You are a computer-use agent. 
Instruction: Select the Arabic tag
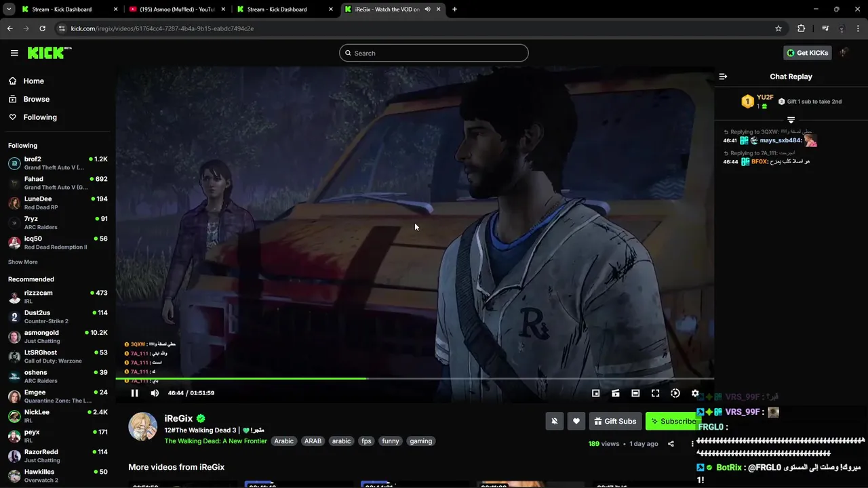pyautogui.click(x=283, y=441)
